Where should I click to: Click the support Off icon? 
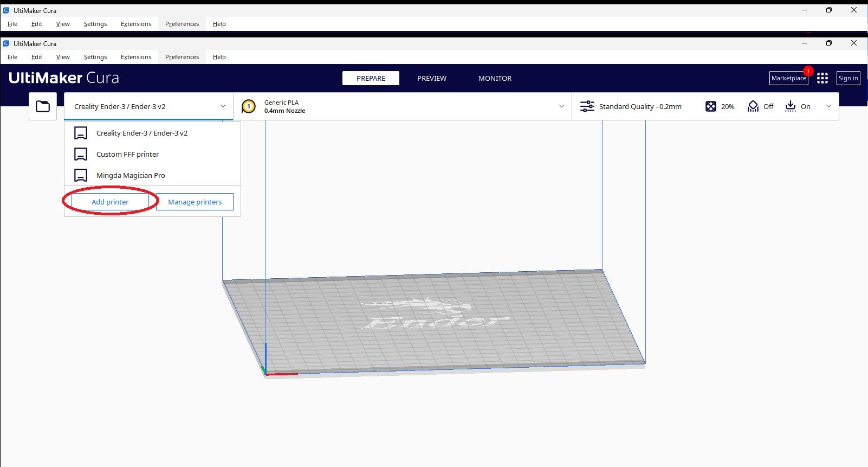pos(753,106)
